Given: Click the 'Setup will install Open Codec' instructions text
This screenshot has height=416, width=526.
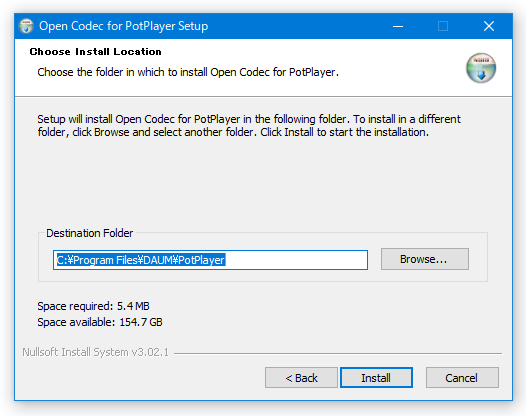Looking at the screenshot, I should click(x=249, y=125).
